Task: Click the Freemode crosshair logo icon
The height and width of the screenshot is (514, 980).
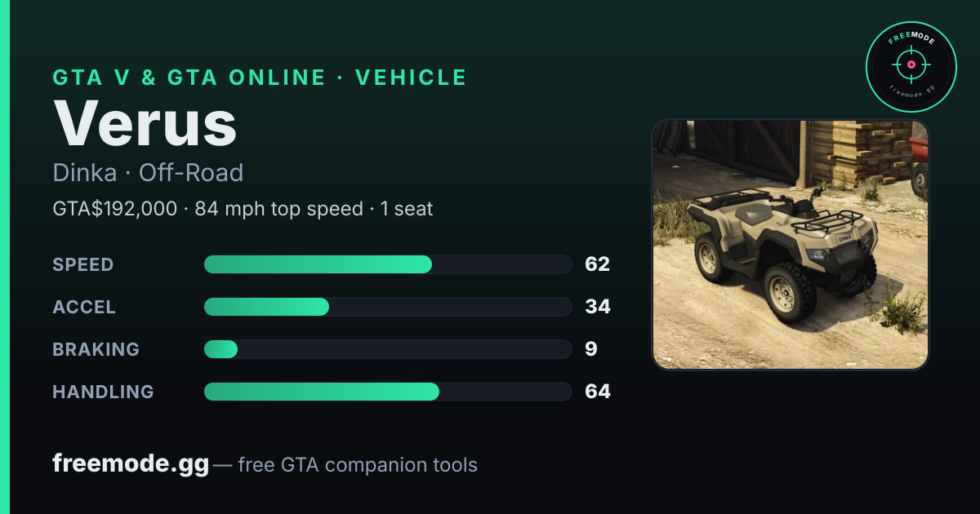Action: (x=911, y=67)
